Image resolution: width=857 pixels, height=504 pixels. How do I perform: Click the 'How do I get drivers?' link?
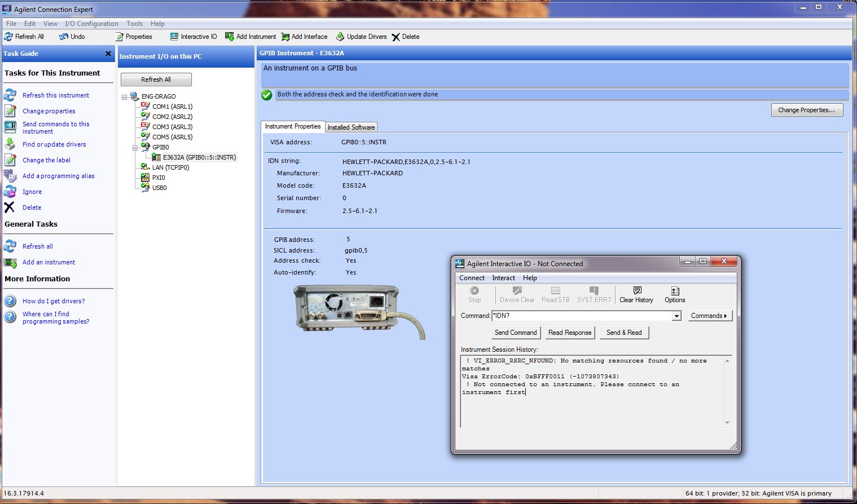[x=54, y=301]
